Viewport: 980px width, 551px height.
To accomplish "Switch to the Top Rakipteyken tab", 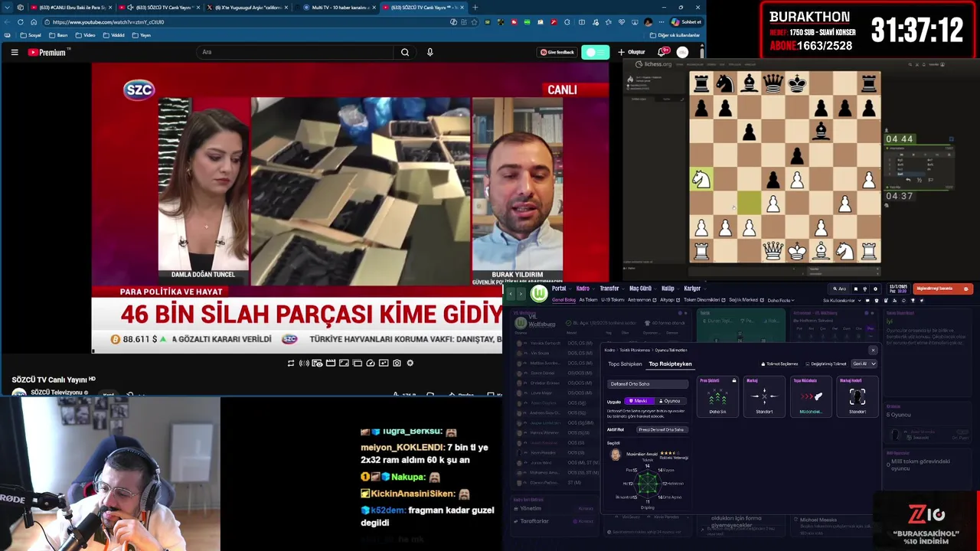I will click(x=670, y=364).
